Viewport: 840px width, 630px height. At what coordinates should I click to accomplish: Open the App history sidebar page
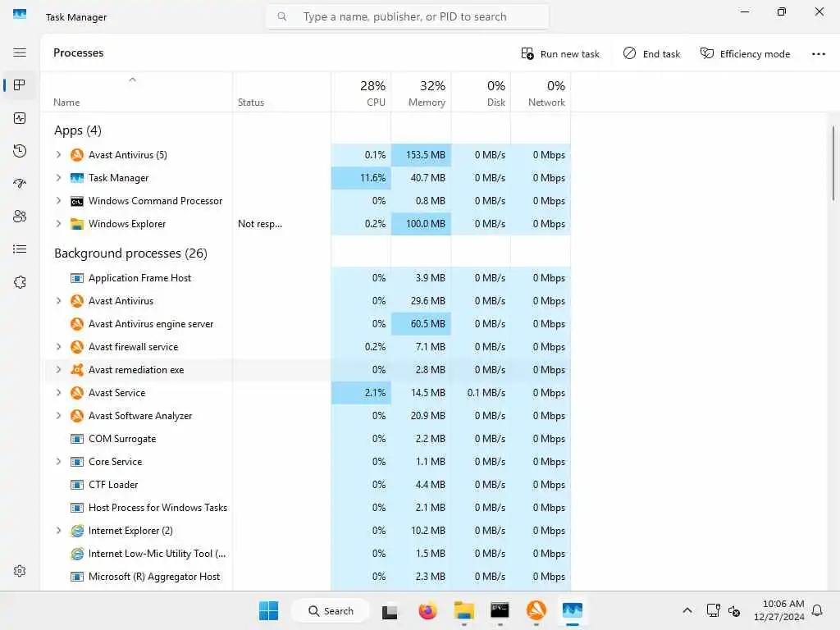click(x=20, y=151)
